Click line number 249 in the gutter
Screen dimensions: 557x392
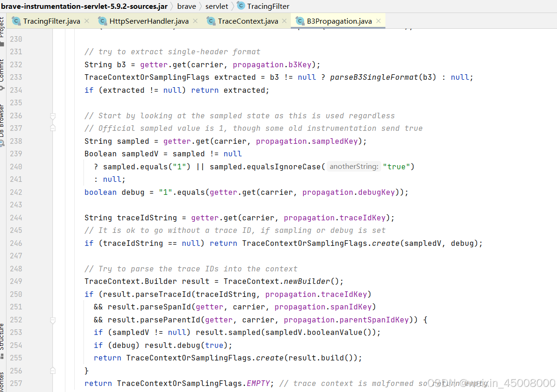click(16, 281)
